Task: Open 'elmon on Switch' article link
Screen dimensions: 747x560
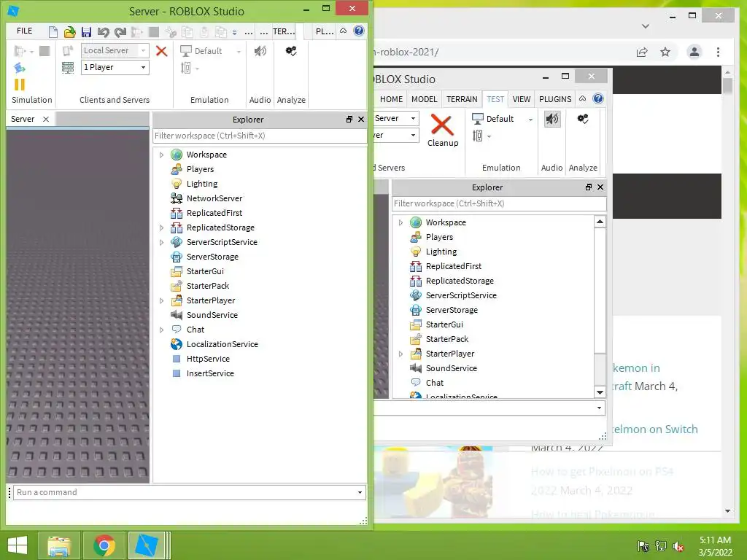Action: point(655,429)
